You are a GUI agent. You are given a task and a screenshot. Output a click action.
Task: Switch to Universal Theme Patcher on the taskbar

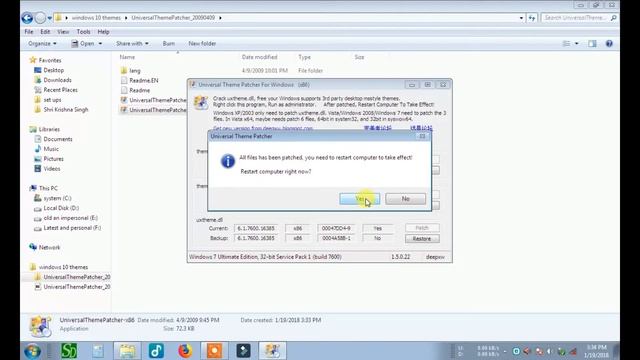coord(272,351)
